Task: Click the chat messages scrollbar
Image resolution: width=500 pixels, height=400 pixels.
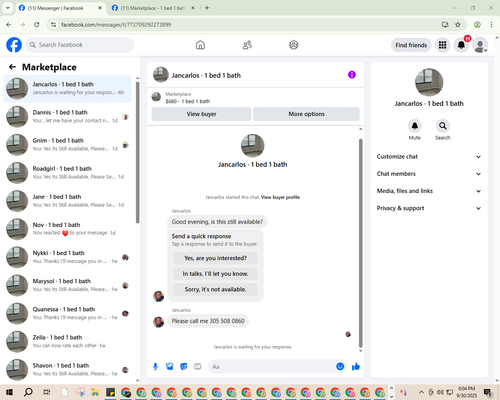Action: pyautogui.click(x=360, y=243)
